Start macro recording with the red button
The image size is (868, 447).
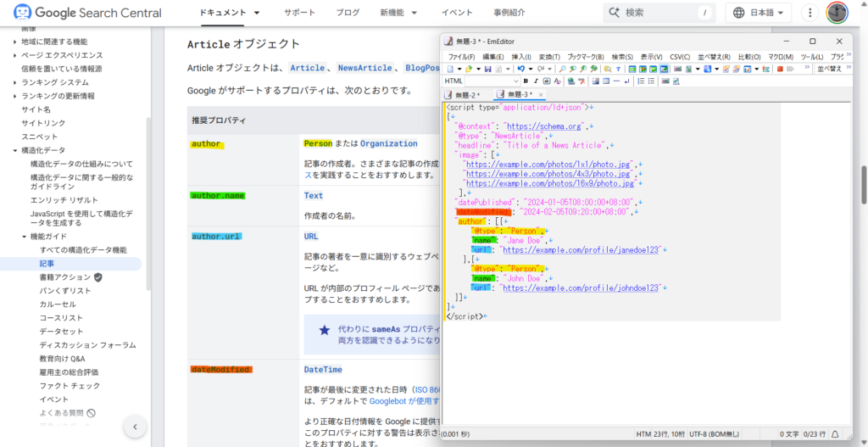coord(780,69)
